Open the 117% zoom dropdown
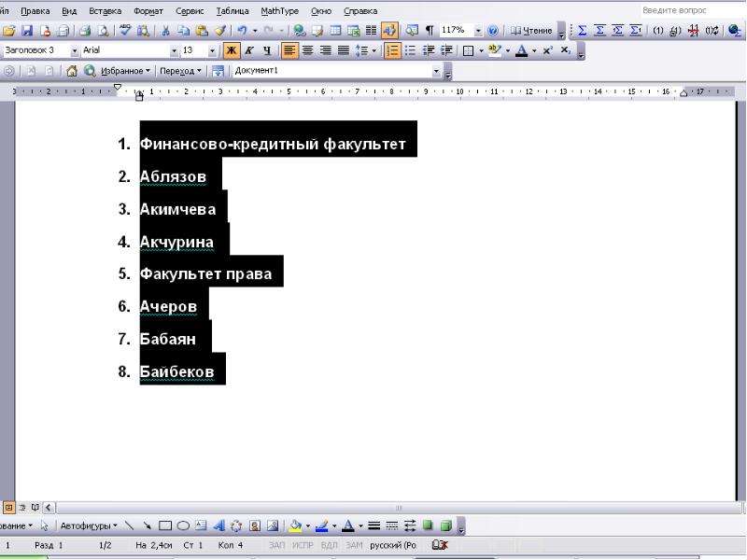The height and width of the screenshot is (560, 747). point(478,31)
